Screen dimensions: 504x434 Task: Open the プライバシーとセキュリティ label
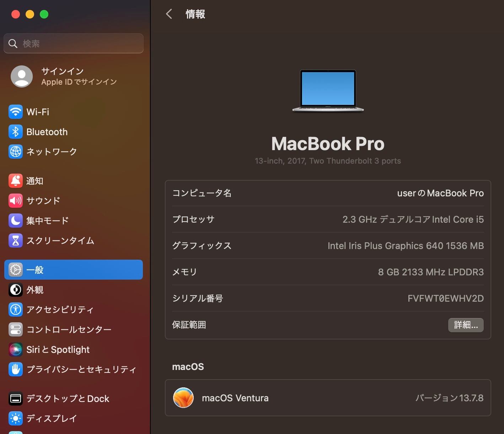tap(81, 369)
